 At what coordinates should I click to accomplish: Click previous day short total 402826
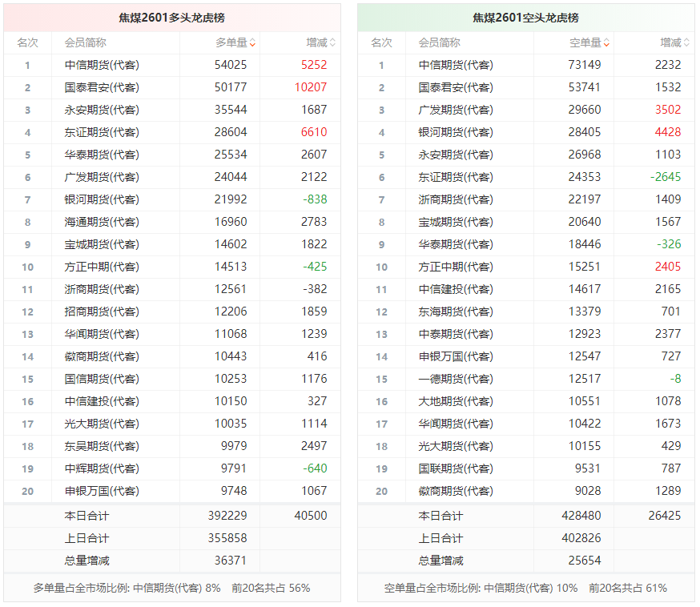(581, 538)
